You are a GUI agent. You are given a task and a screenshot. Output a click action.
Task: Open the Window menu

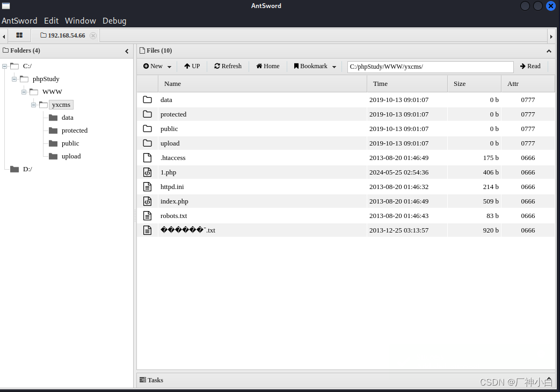coord(81,21)
